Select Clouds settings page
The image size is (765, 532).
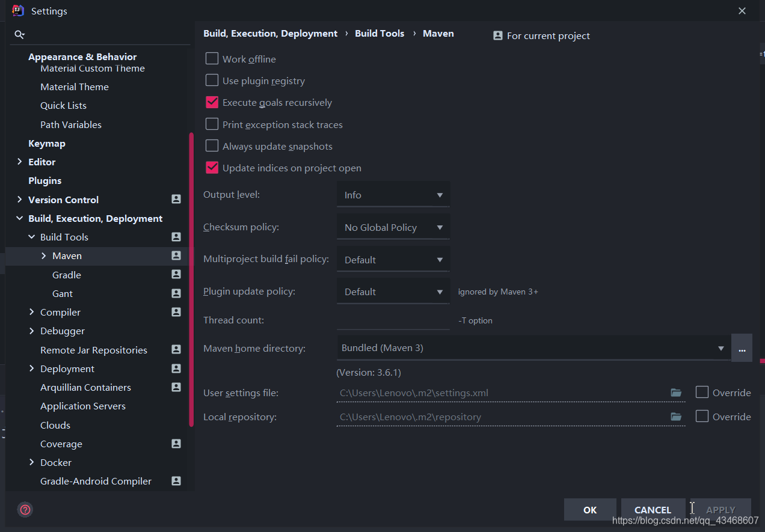click(x=55, y=425)
